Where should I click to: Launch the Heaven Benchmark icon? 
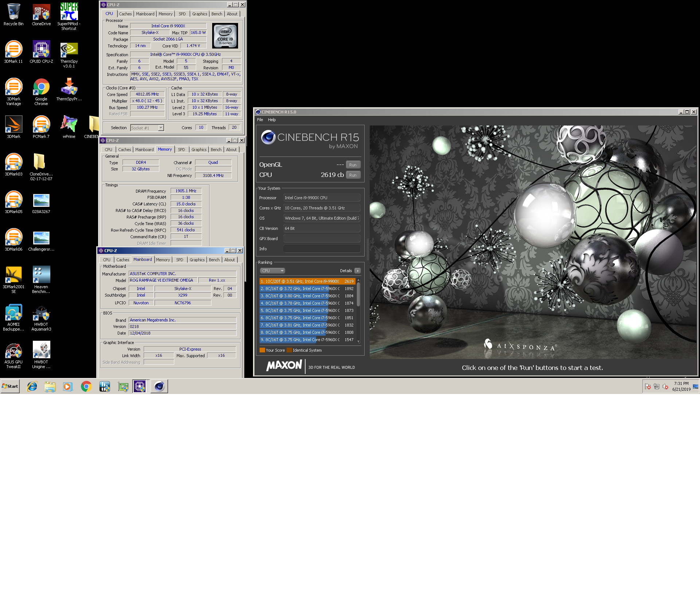coord(41,280)
